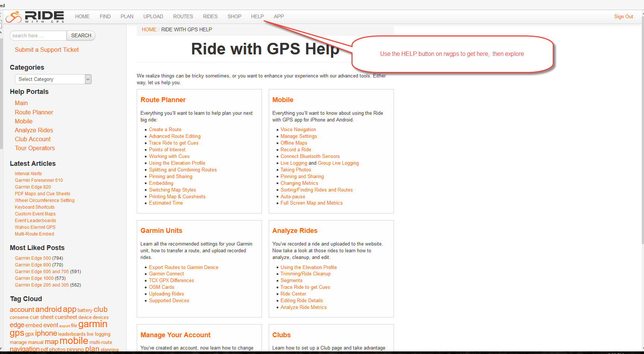Open Garmin Edge 1000 liked post

pyautogui.click(x=34, y=278)
